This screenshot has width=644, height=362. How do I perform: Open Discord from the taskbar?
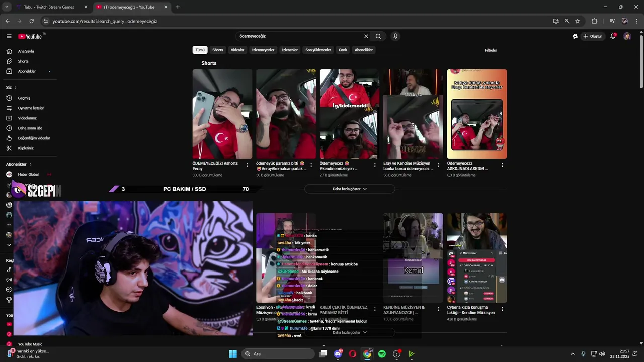338,354
